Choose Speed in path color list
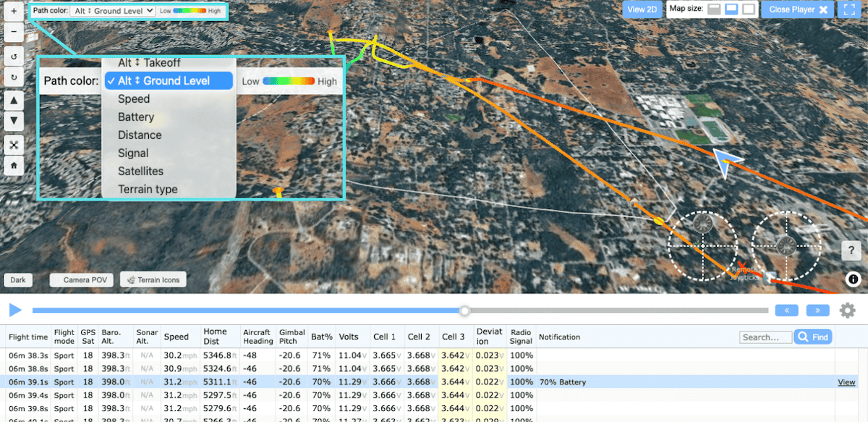The width and height of the screenshot is (868, 422). coord(134,99)
